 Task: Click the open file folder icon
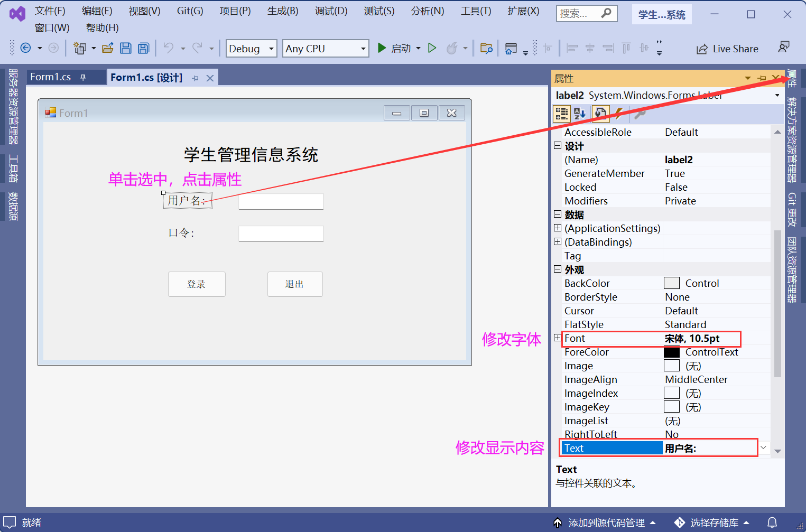[x=108, y=48]
